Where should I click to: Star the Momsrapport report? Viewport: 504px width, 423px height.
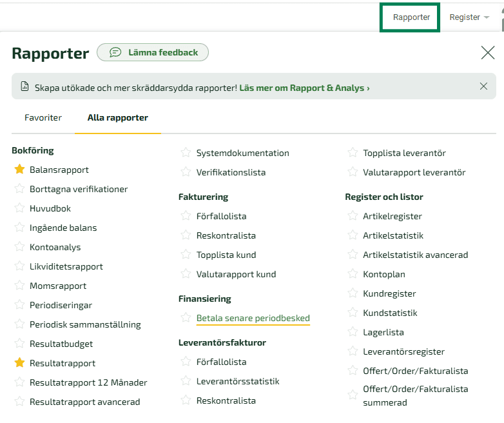[x=19, y=285]
